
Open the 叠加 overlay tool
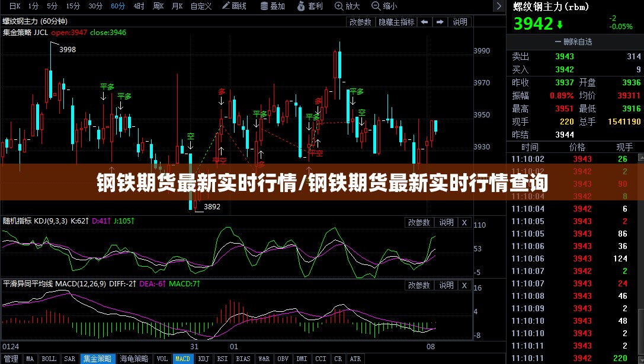tap(273, 6)
